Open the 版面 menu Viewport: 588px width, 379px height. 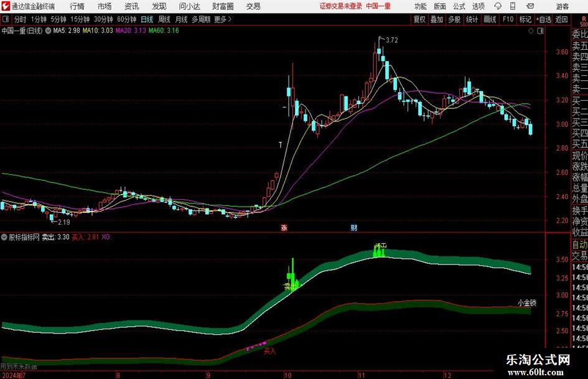(439, 6)
